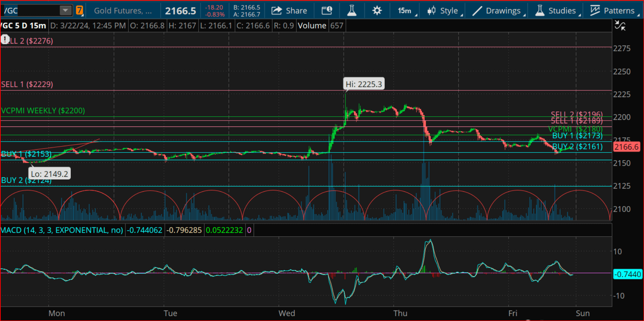
Task: Click the Share button
Action: pyautogui.click(x=289, y=11)
